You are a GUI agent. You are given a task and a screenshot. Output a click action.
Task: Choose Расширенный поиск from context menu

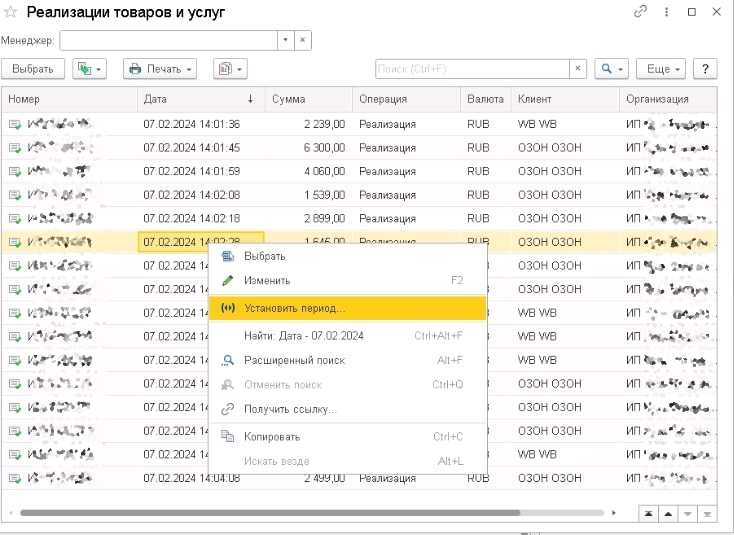coord(294,360)
